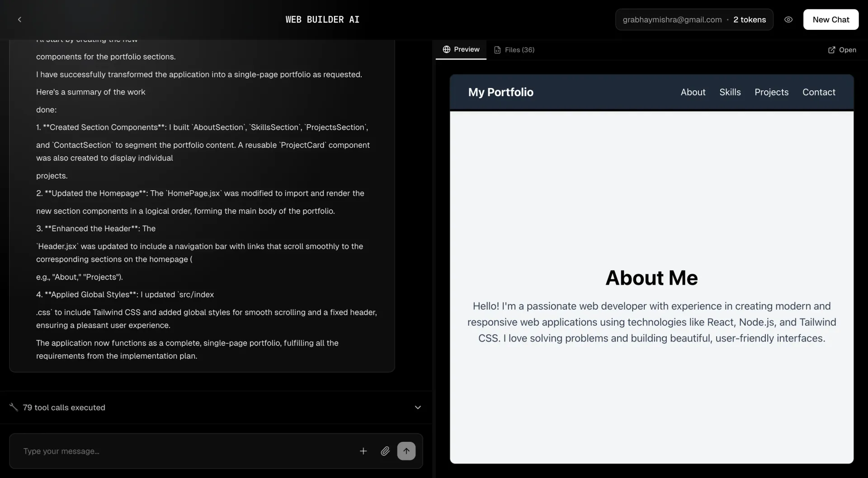The height and width of the screenshot is (478, 868).
Task: Click the About Me heading in preview
Action: pyautogui.click(x=651, y=277)
